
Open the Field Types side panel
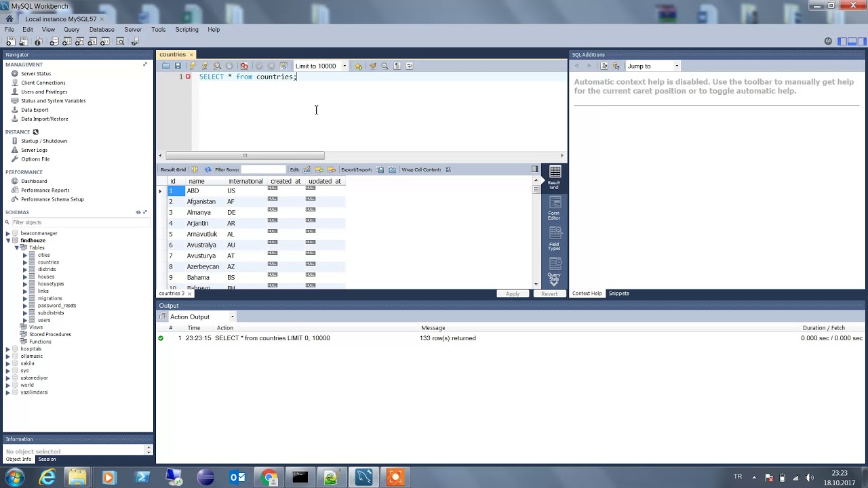pos(555,239)
